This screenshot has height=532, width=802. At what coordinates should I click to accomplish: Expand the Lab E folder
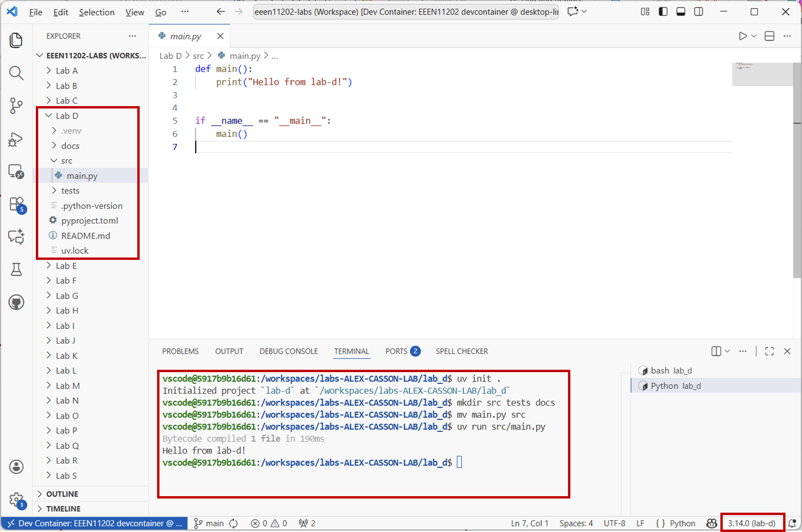pyautogui.click(x=66, y=266)
